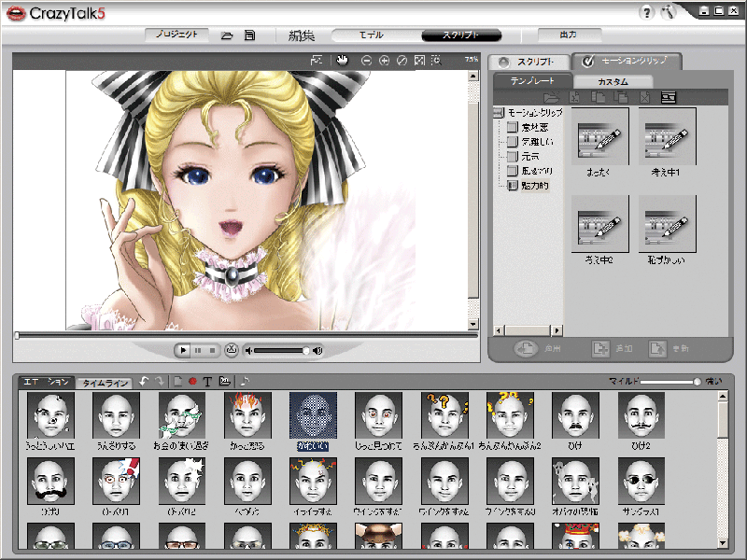Select the text T tool in emotion toolbar
Screen dimensions: 747x560
(207, 382)
